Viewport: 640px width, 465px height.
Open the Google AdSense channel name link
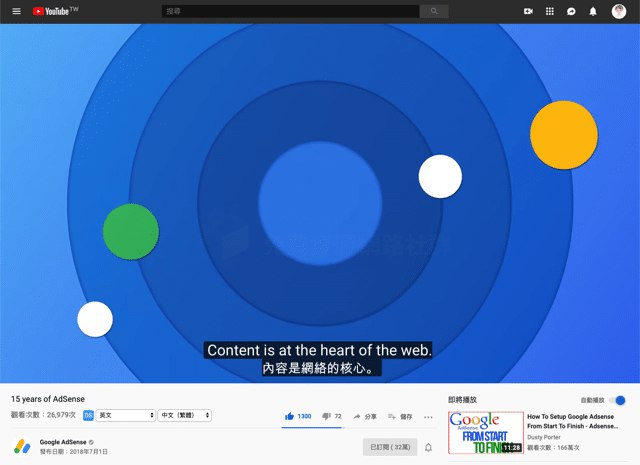[63, 442]
